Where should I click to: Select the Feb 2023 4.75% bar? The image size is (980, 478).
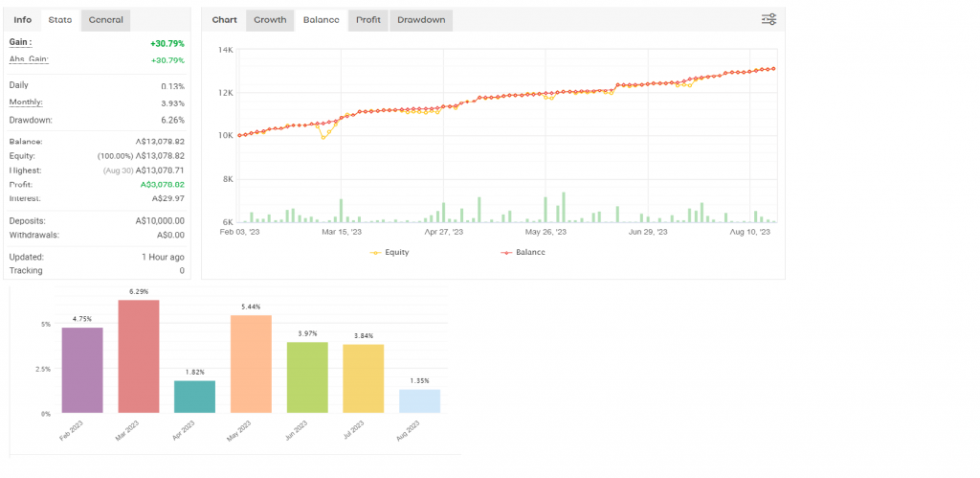coord(83,370)
